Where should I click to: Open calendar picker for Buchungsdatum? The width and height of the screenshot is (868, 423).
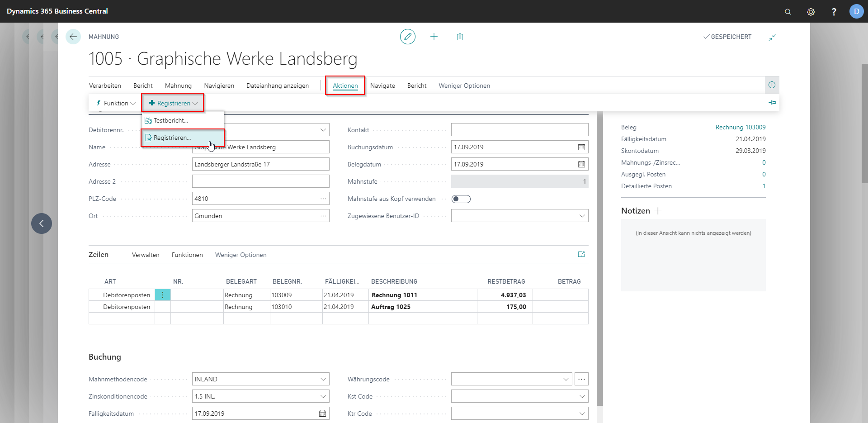pos(581,147)
